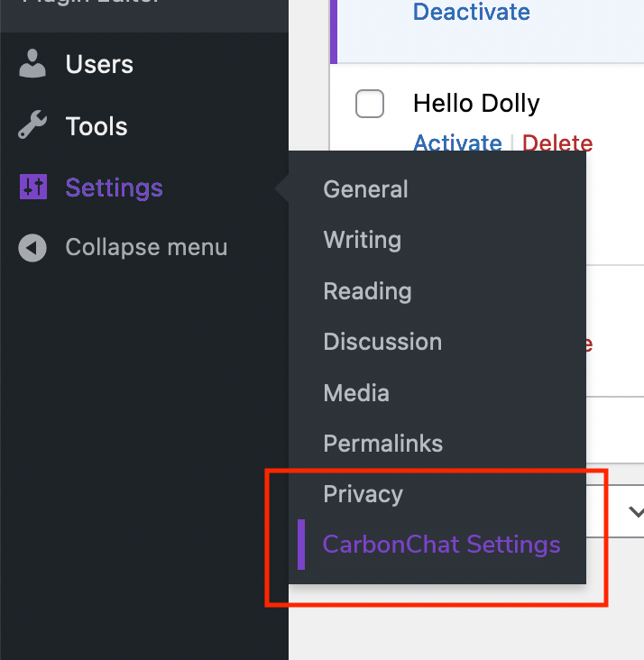Tick the Hello Dolly plugin checkbox

tap(370, 104)
